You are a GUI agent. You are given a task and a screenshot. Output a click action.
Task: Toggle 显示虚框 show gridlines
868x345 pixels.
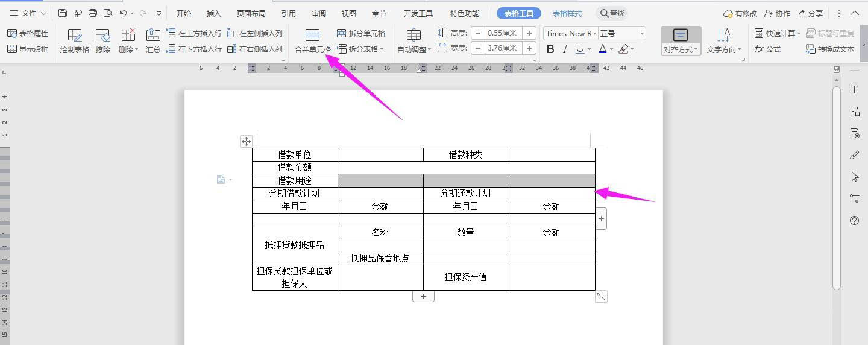click(28, 49)
